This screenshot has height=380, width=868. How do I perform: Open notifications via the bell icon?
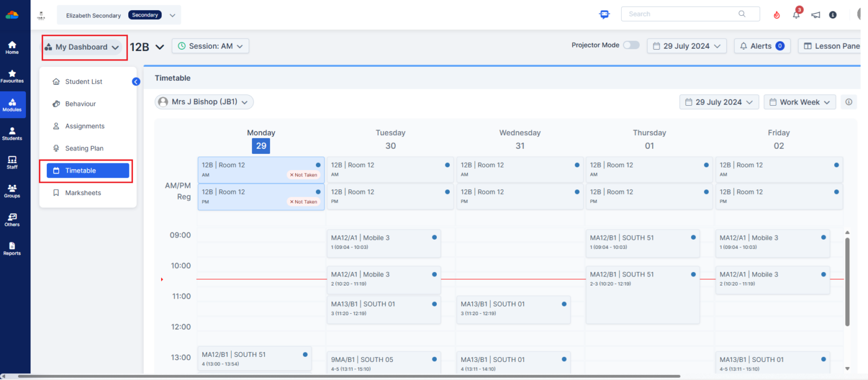[796, 15]
